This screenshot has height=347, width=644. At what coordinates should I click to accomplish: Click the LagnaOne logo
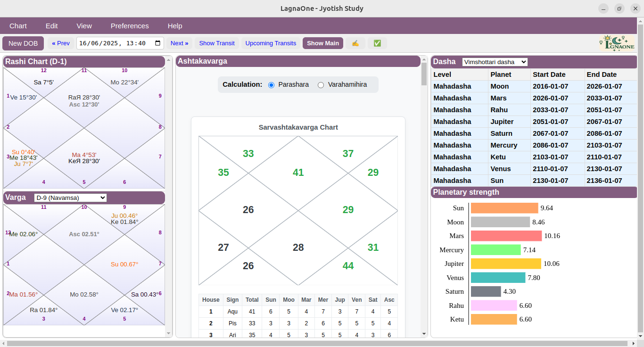tap(617, 43)
